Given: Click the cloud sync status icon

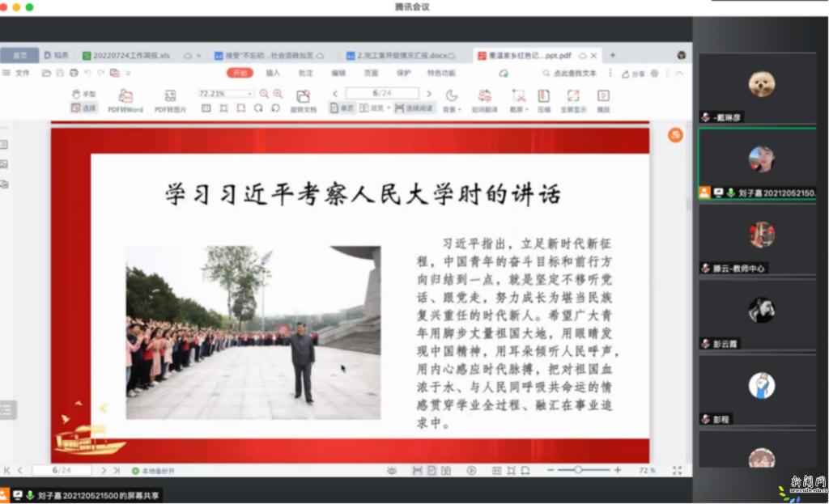Looking at the screenshot, I should coord(504,74).
